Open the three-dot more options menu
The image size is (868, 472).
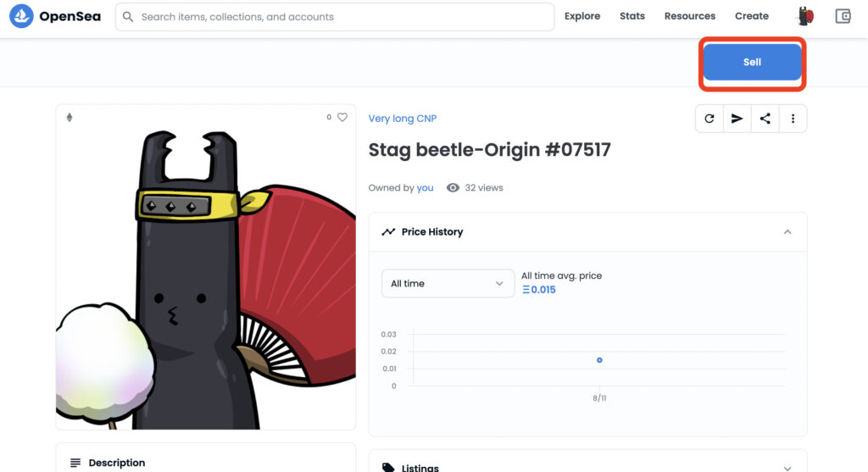point(793,119)
